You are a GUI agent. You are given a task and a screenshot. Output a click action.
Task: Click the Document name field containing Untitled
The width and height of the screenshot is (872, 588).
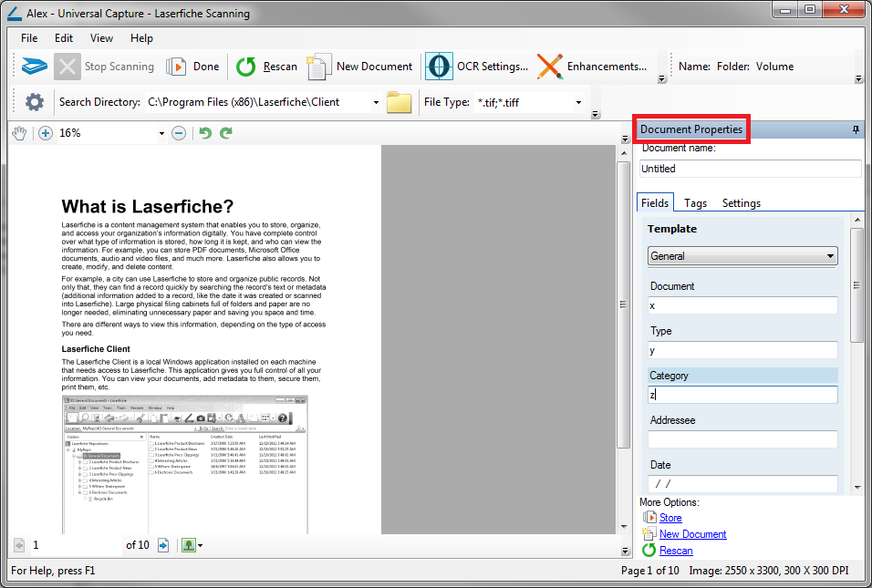coord(750,169)
